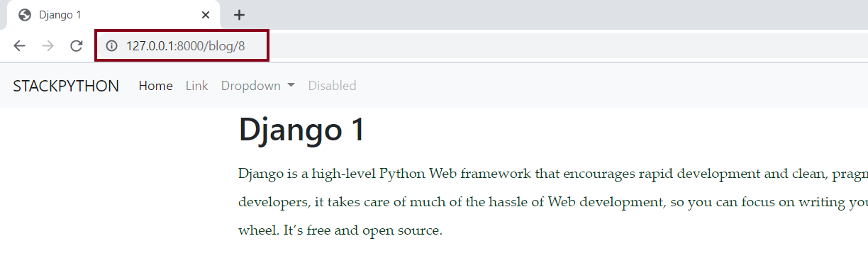Viewport: 868px width, 263px height.
Task: Click the forward navigation arrow
Action: pyautogui.click(x=48, y=46)
